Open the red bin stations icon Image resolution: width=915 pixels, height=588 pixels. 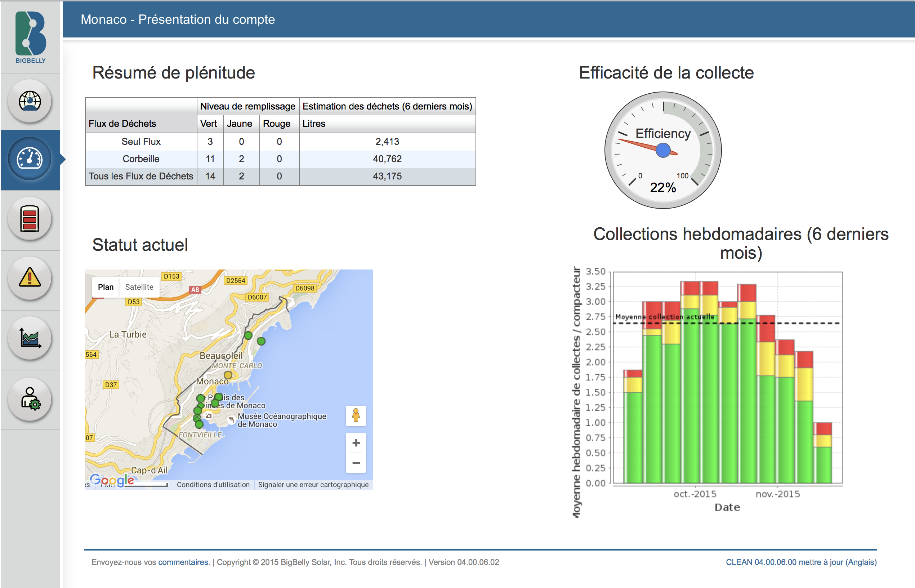pyautogui.click(x=30, y=219)
